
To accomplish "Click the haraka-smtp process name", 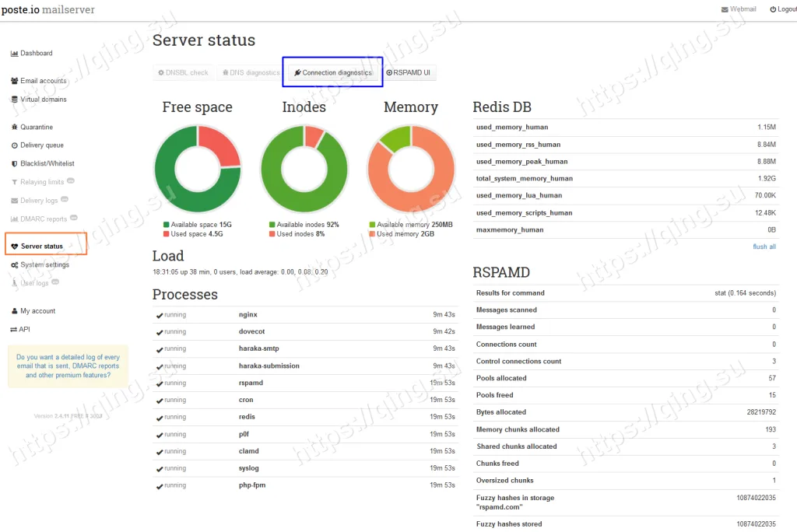I will point(258,348).
